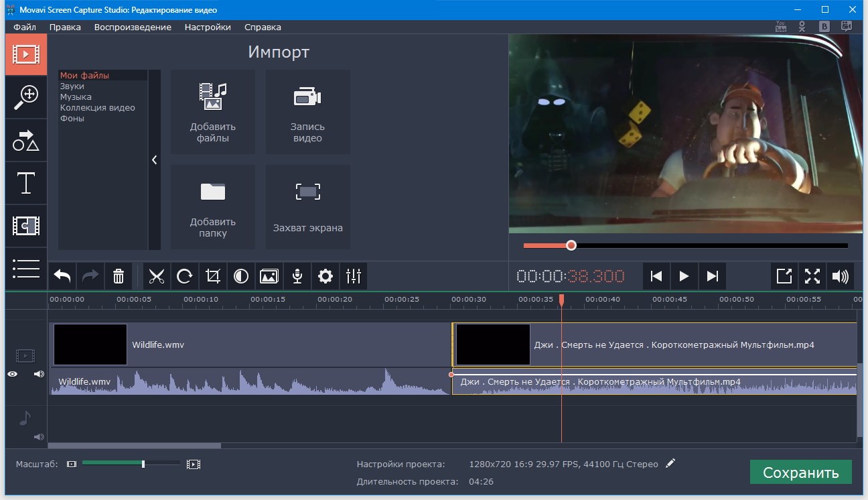Viewport: 868px width, 500px height.
Task: Select the Wildlife.wmv video clip
Action: [x=250, y=345]
